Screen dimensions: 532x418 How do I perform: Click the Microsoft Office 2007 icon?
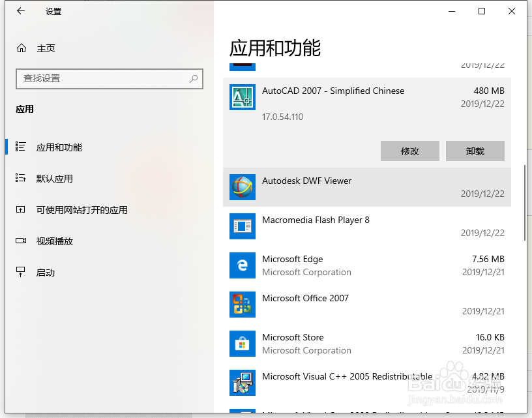(243, 305)
